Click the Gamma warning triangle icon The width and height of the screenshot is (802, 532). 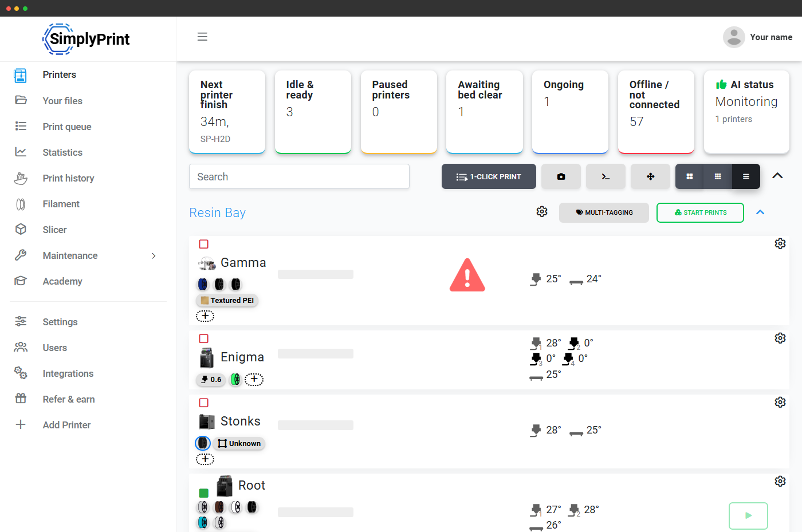click(467, 275)
